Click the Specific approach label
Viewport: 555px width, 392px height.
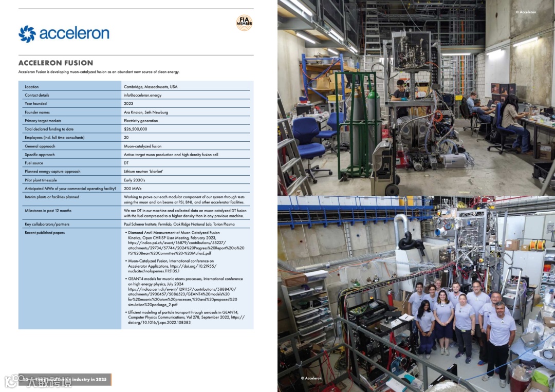tap(40, 155)
